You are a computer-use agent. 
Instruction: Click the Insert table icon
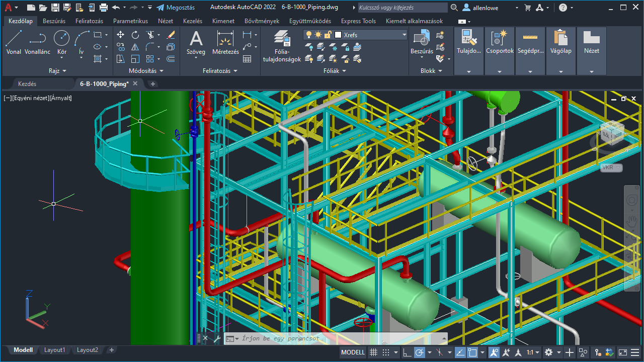(247, 59)
